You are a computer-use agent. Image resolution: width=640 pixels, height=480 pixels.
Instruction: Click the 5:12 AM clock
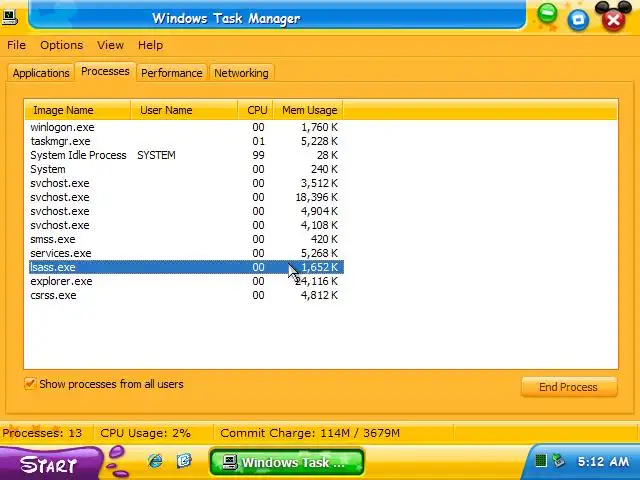tap(603, 462)
